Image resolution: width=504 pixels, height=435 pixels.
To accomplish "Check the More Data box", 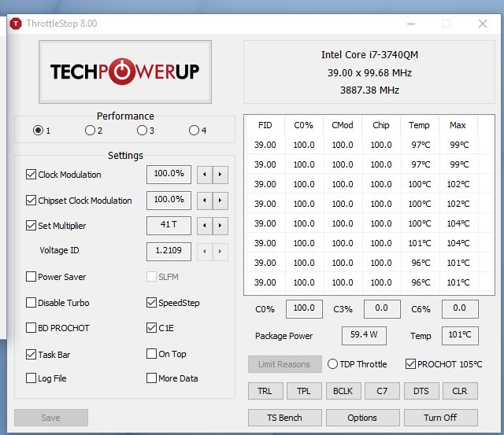I will [151, 378].
